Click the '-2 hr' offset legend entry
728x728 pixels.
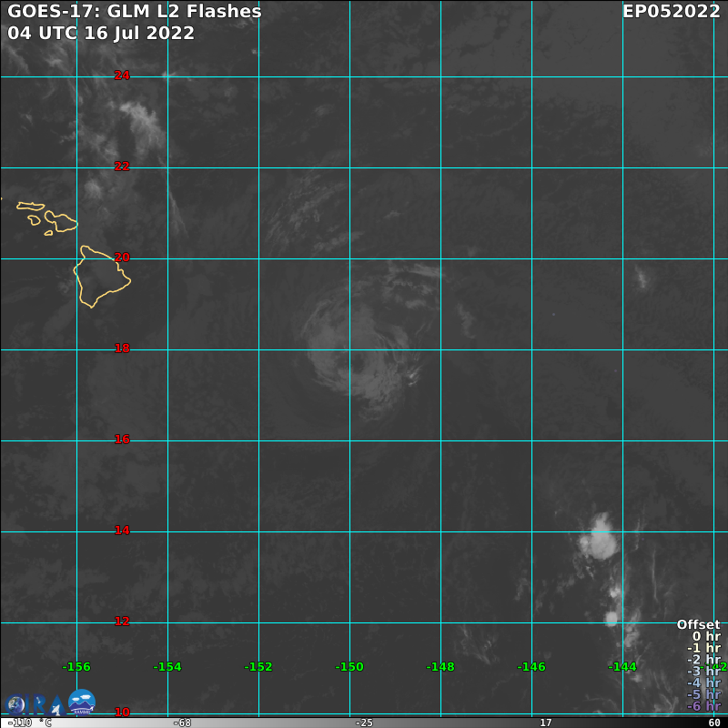point(703,660)
